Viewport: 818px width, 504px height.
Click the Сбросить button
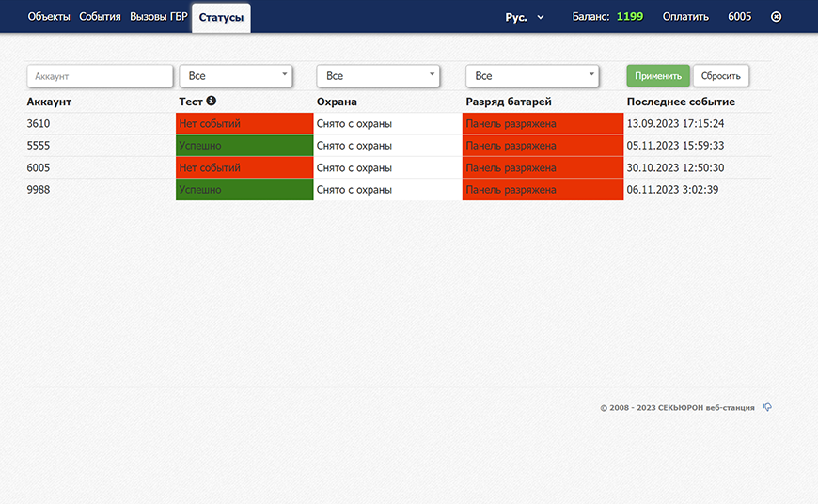[x=721, y=76]
